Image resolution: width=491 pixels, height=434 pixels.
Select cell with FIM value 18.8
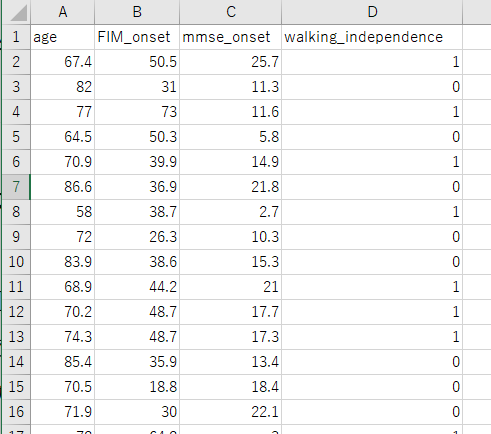pyautogui.click(x=137, y=387)
